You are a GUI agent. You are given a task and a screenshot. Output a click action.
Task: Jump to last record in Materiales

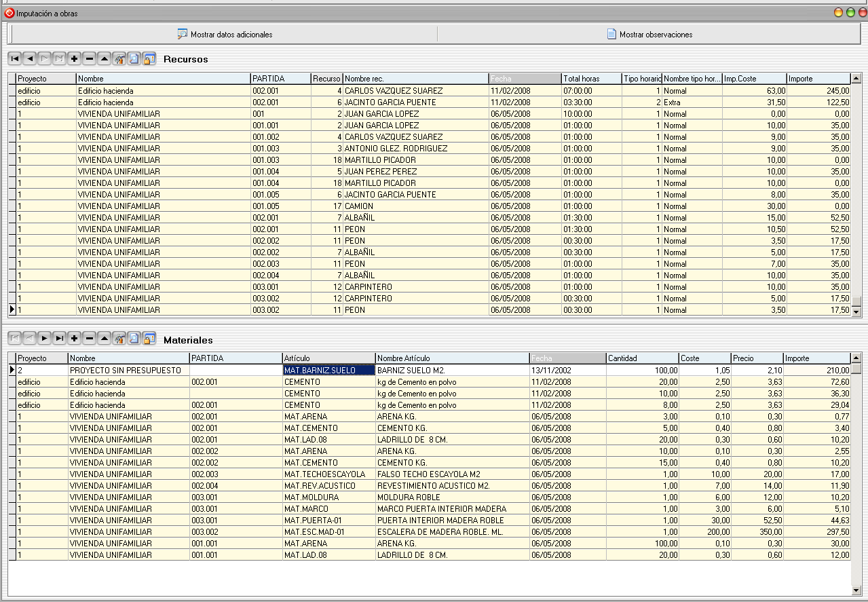60,338
